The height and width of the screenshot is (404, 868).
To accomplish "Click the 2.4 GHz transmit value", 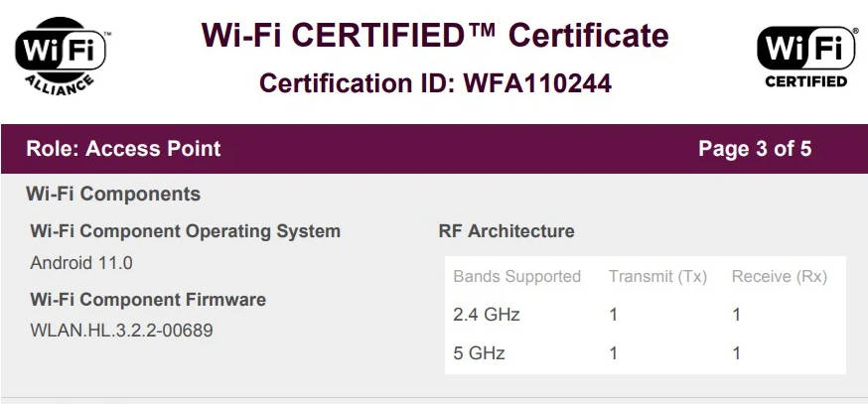I will [614, 315].
